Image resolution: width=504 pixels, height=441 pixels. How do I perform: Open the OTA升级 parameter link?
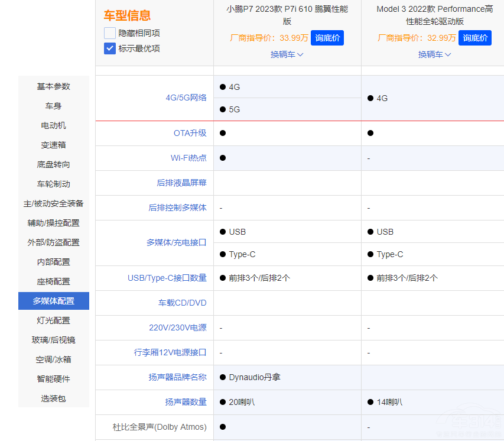click(x=190, y=133)
